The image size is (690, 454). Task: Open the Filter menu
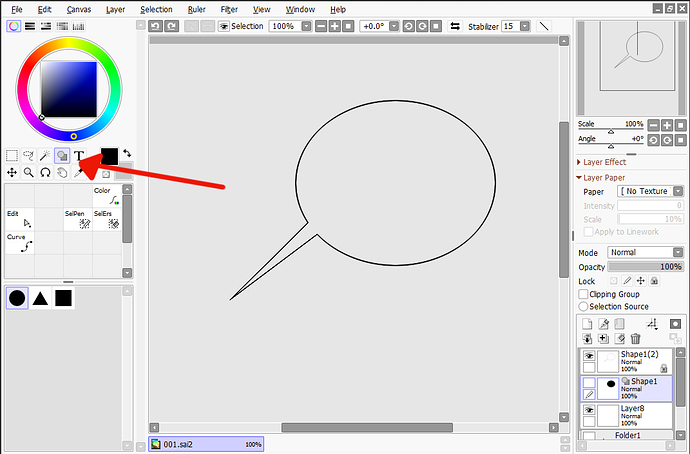click(229, 9)
